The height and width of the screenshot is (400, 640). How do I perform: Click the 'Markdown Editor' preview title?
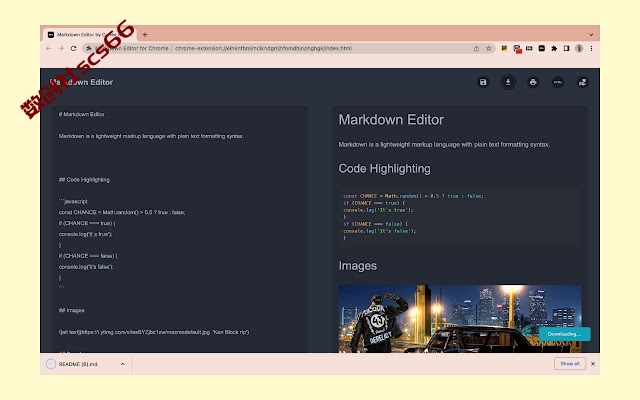pyautogui.click(x=391, y=120)
